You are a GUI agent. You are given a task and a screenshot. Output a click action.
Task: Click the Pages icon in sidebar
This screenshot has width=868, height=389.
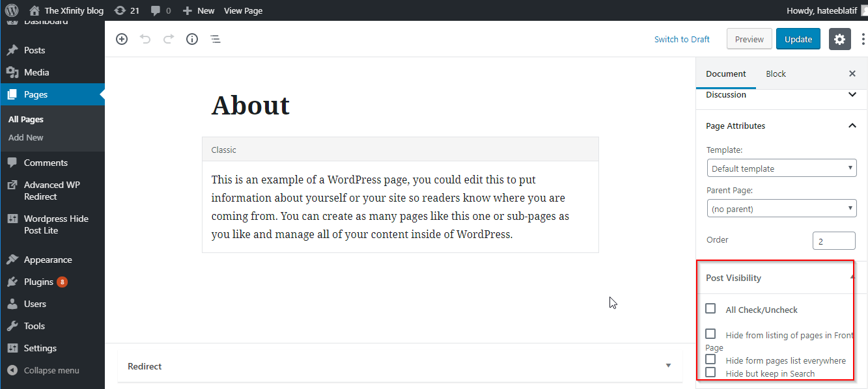[x=12, y=94]
